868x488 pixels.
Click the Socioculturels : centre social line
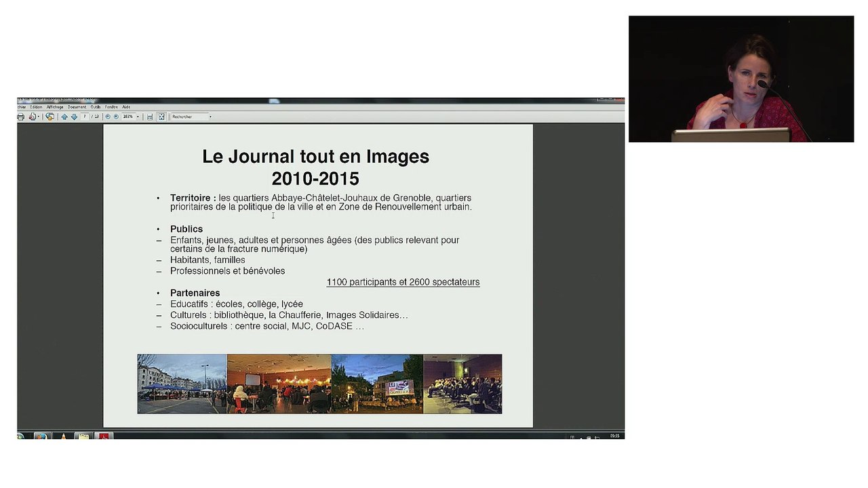tap(267, 326)
